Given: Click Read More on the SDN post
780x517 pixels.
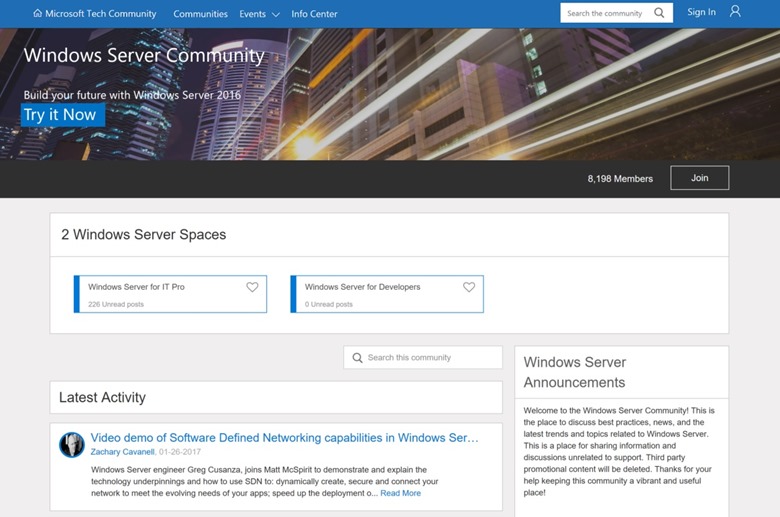Looking at the screenshot, I should click(x=400, y=493).
